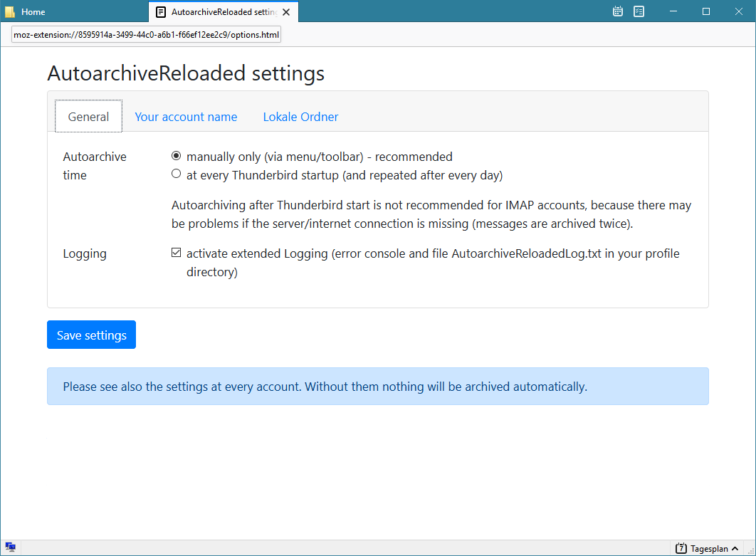The width and height of the screenshot is (756, 556).
Task: Click the 'Autoarchive time' label
Action: click(95, 166)
